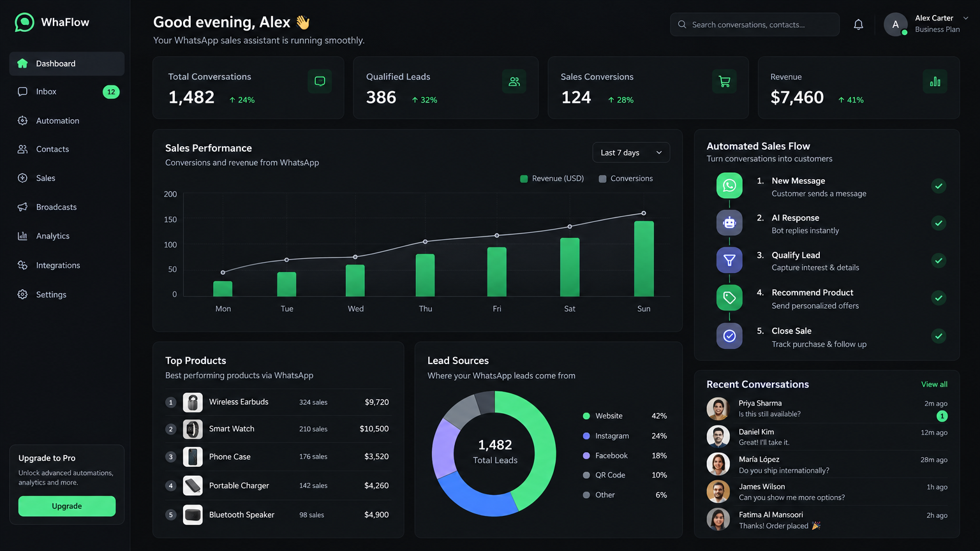
Task: Toggle the New Message step checkmark
Action: [x=939, y=186]
